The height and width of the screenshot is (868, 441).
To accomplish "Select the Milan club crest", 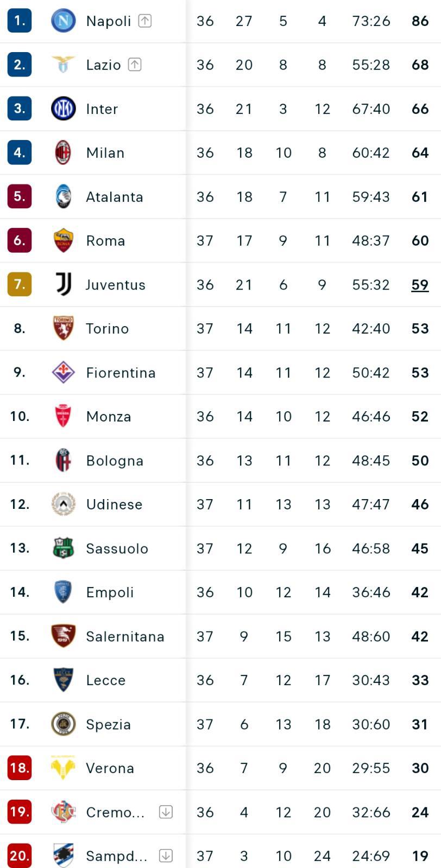I will (x=63, y=152).
